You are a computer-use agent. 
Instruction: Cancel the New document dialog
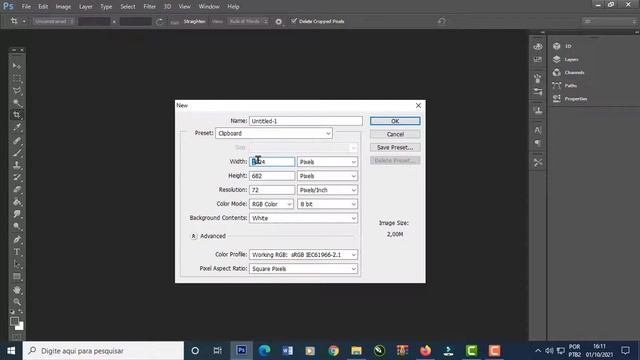tap(395, 134)
